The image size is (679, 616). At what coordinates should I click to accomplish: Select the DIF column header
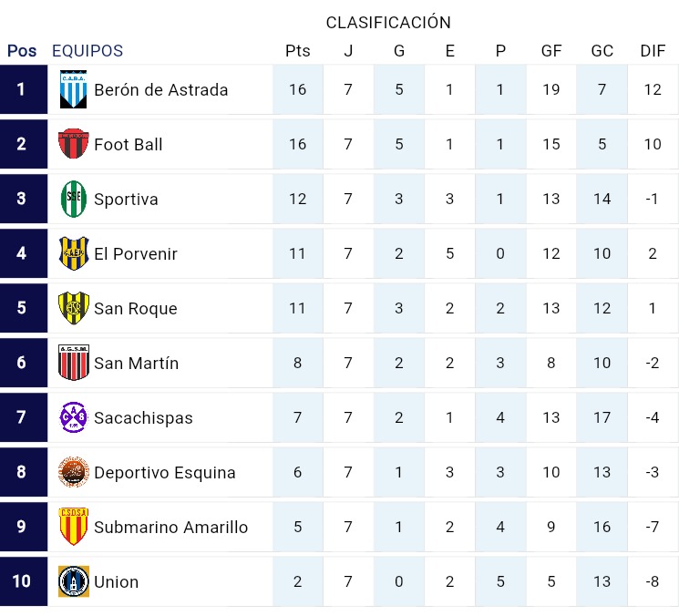(x=653, y=51)
